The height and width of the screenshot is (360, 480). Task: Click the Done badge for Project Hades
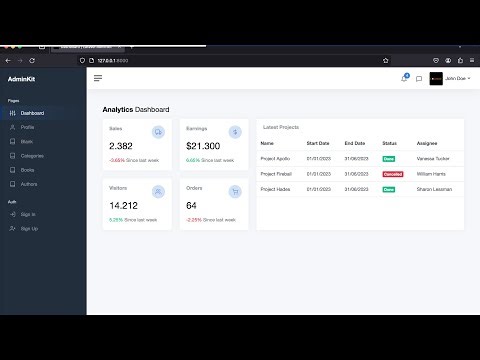(x=389, y=190)
